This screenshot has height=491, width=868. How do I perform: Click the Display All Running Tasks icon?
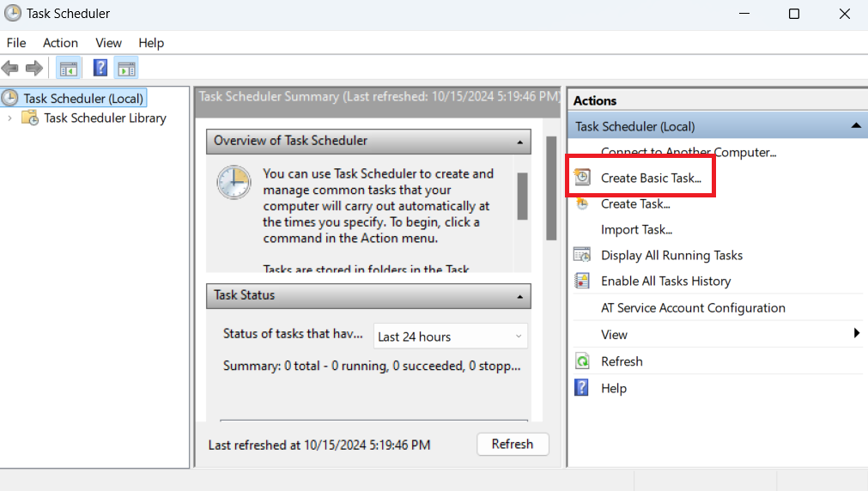(582, 255)
